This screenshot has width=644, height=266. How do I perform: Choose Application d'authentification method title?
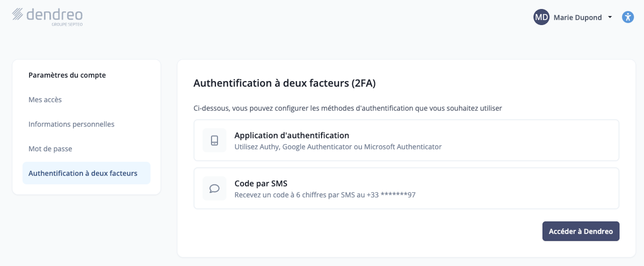click(x=291, y=135)
